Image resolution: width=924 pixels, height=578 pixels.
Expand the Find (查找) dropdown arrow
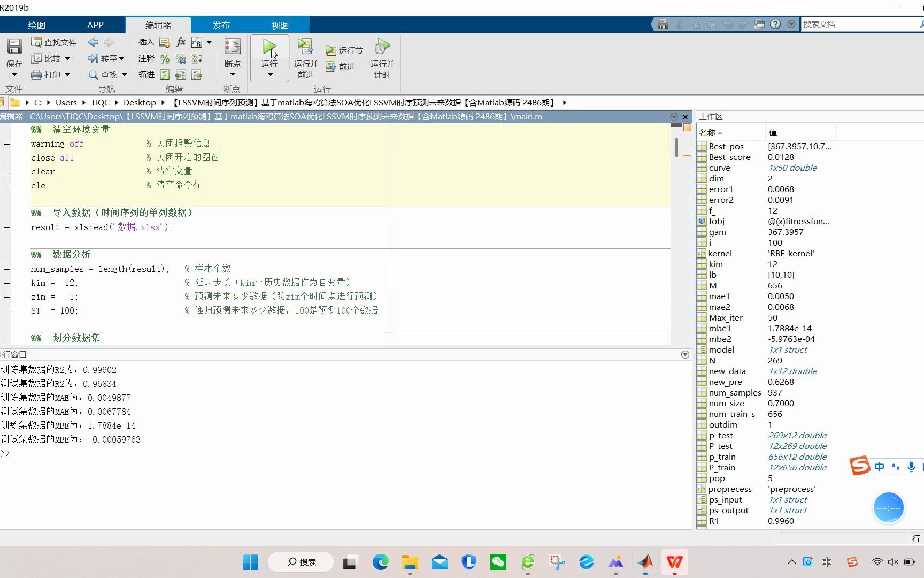tap(124, 74)
